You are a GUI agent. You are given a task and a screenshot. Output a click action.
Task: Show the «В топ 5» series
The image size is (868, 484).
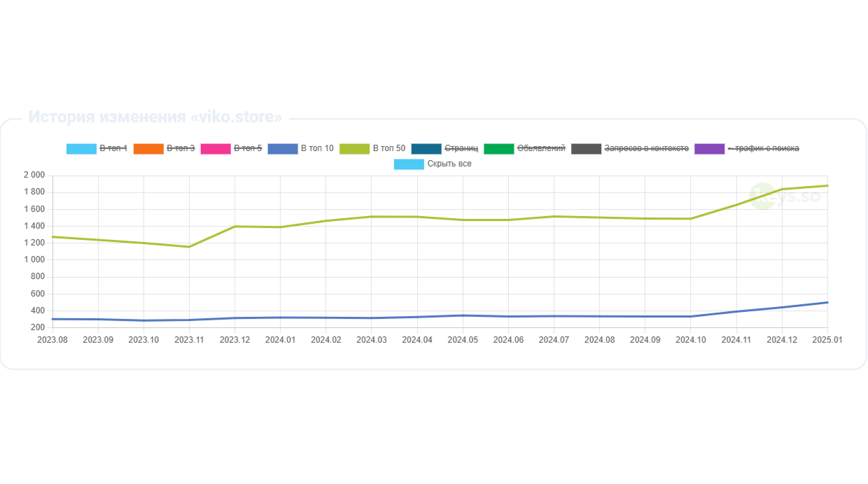tap(248, 148)
